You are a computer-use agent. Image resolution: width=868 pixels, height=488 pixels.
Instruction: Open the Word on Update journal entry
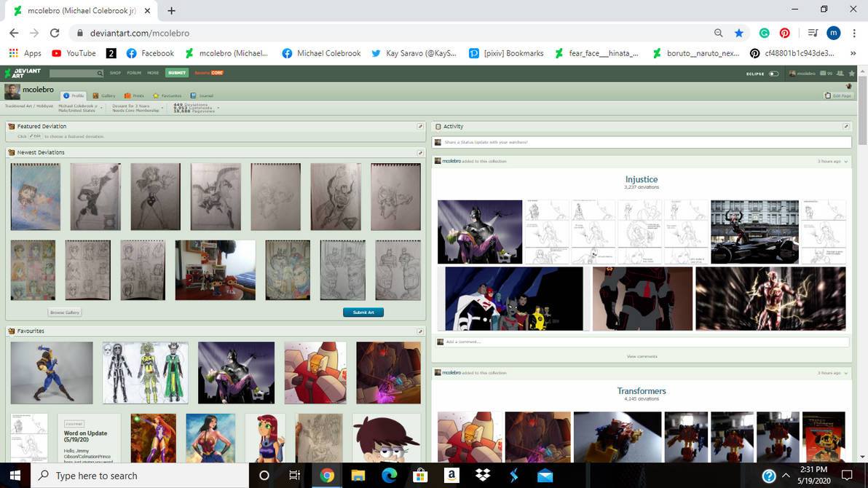(89, 438)
